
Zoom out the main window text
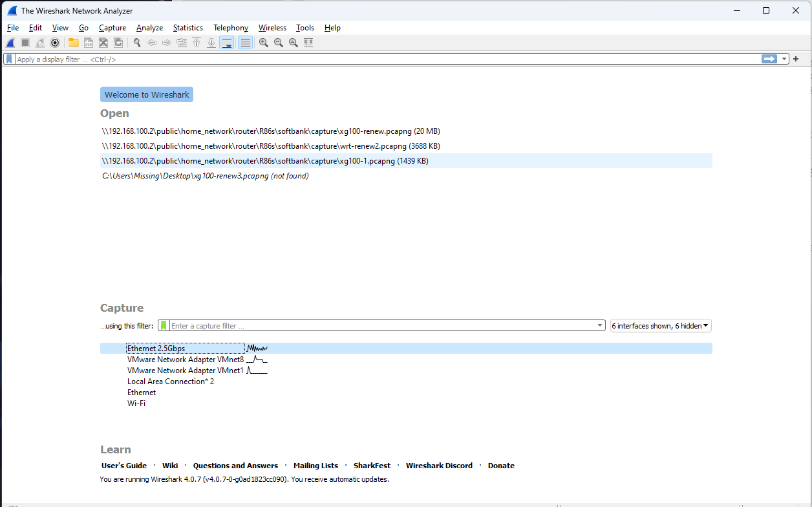pyautogui.click(x=279, y=43)
